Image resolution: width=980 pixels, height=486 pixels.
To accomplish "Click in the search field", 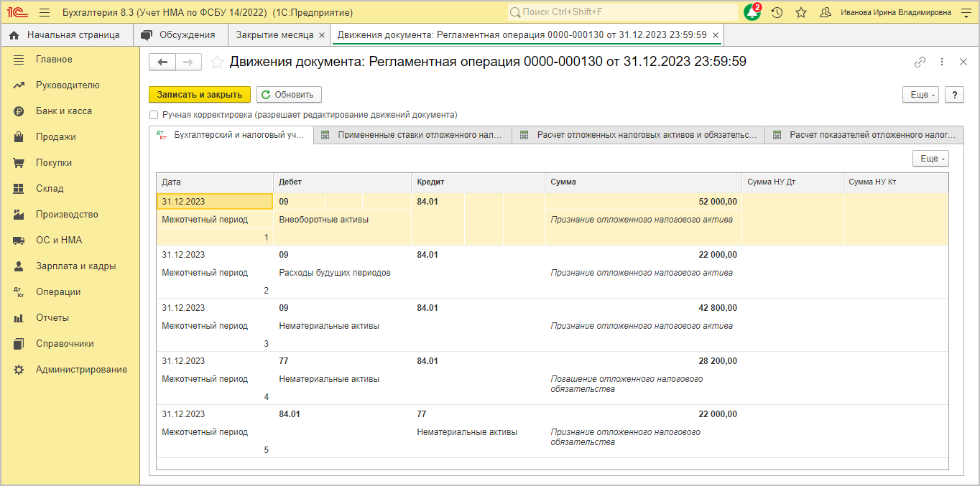I will [625, 12].
